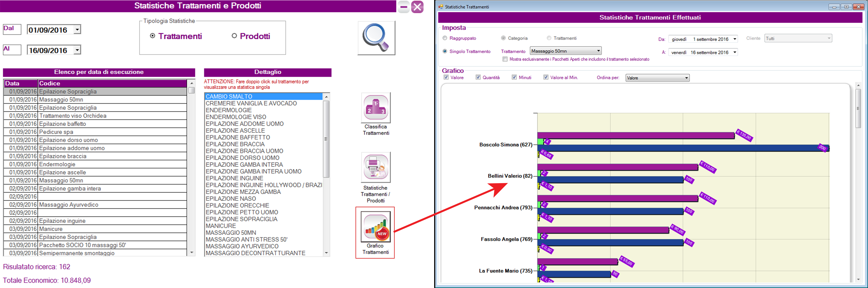Click scroll-down arrow of Elenco table
868x288 pixels.
click(x=192, y=253)
